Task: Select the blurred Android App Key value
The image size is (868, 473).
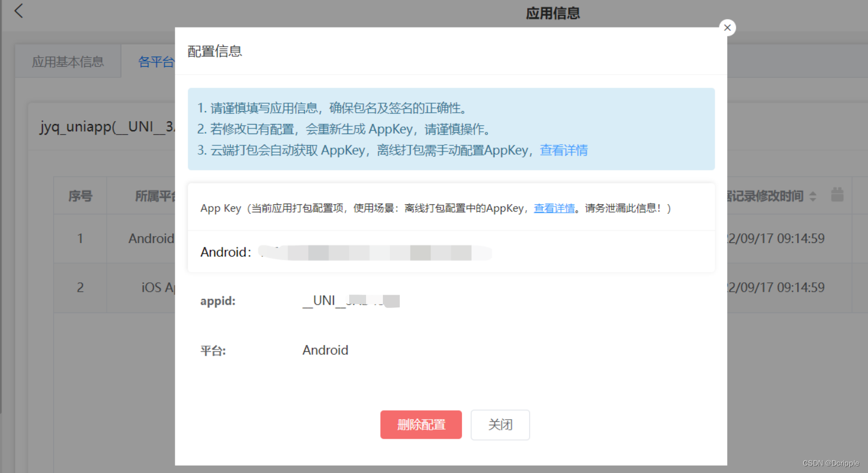Action: pos(375,252)
